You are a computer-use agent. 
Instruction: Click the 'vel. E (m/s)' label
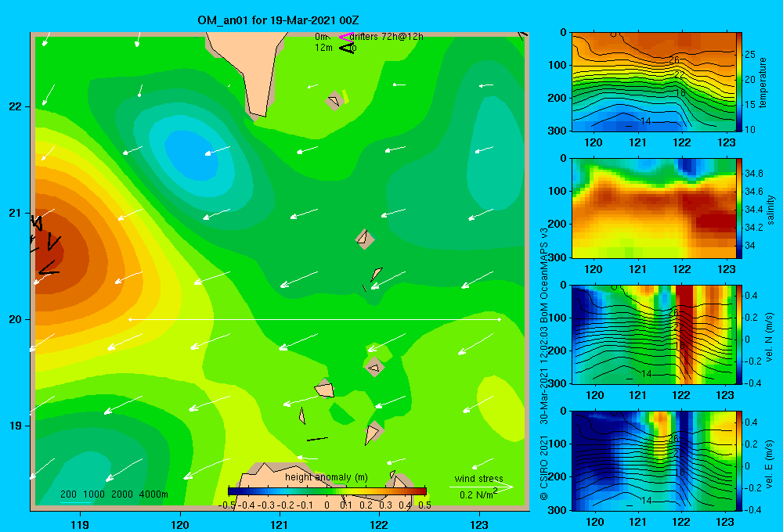click(x=770, y=463)
